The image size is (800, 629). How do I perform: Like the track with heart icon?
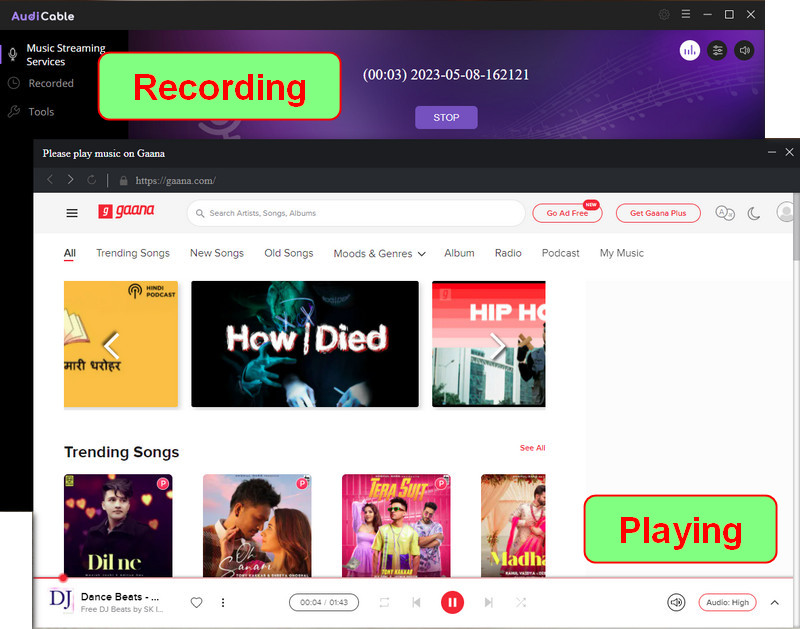pos(196,602)
